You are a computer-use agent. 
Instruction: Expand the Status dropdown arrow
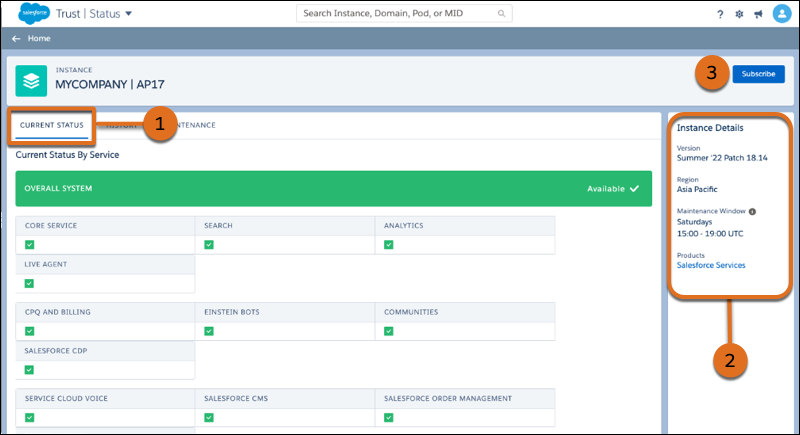coord(128,14)
